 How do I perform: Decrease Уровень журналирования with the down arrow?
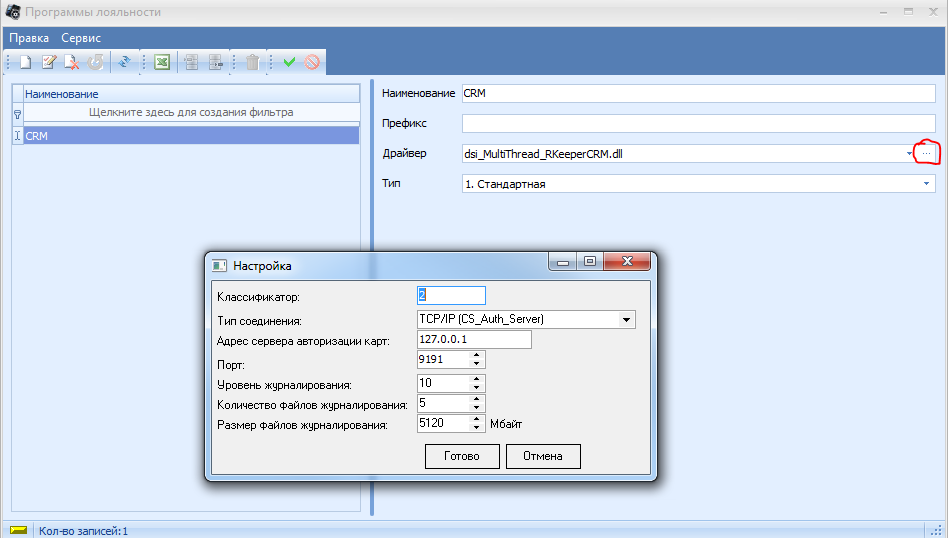click(477, 386)
